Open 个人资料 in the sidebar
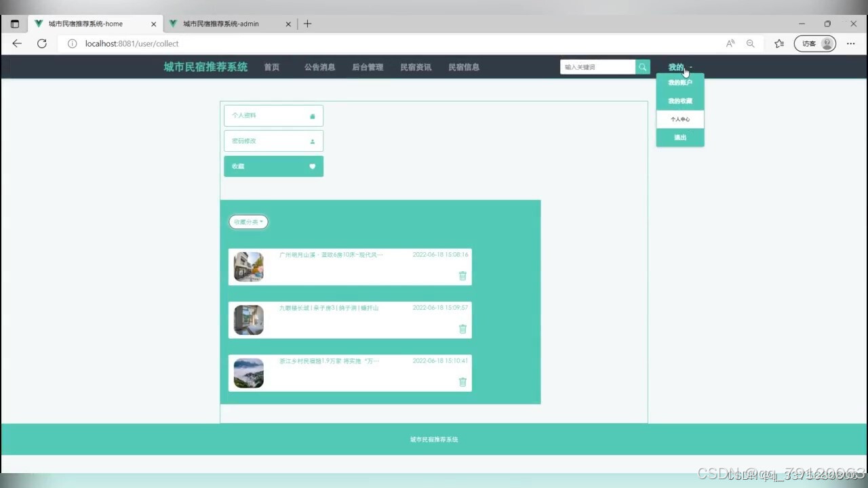The width and height of the screenshot is (868, 488). [x=273, y=116]
